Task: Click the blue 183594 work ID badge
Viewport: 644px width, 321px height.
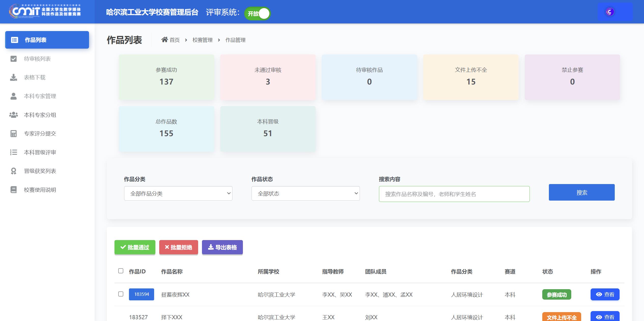Action: 141,294
